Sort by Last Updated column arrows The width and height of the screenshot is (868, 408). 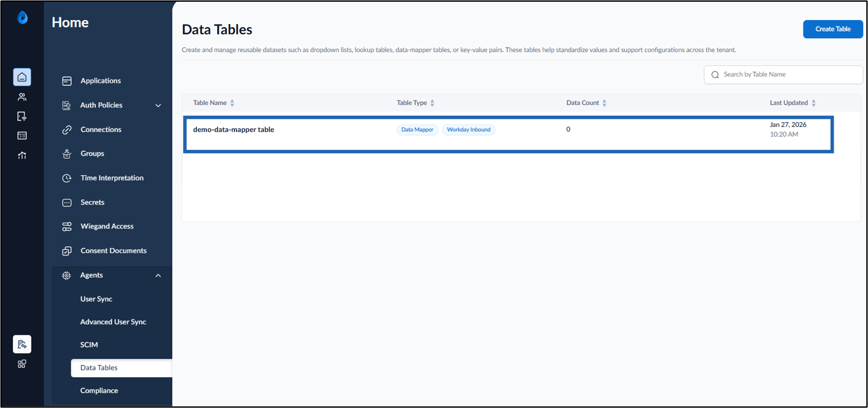click(814, 103)
